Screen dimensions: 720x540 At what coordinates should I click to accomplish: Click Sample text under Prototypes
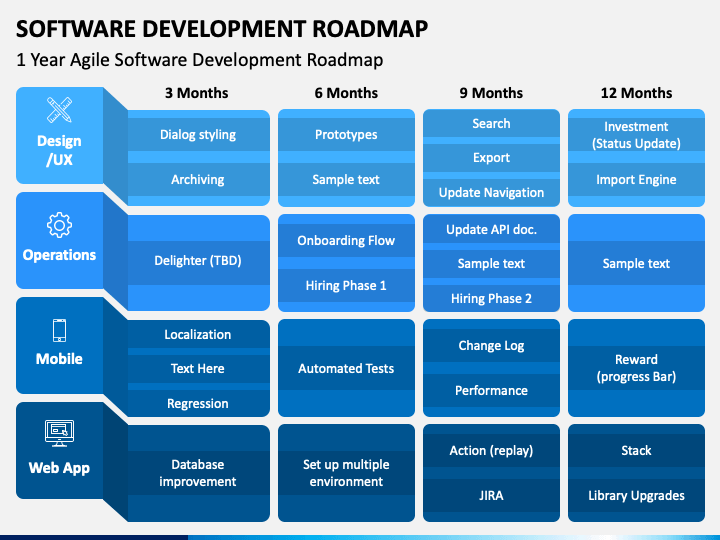tap(346, 180)
